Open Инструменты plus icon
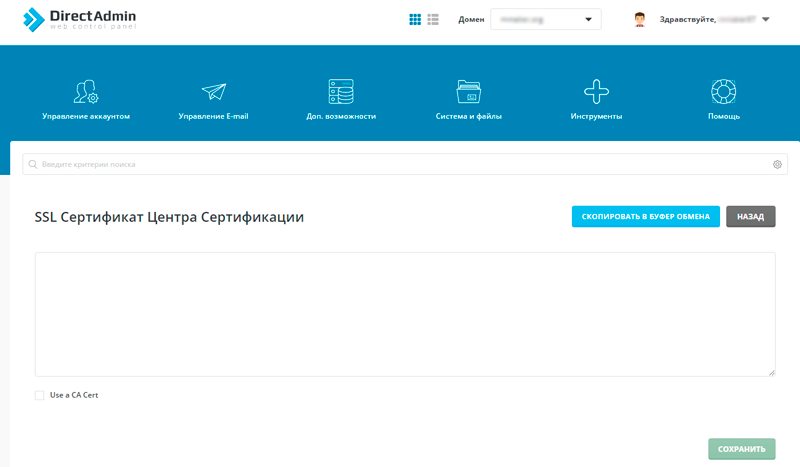 point(596,92)
